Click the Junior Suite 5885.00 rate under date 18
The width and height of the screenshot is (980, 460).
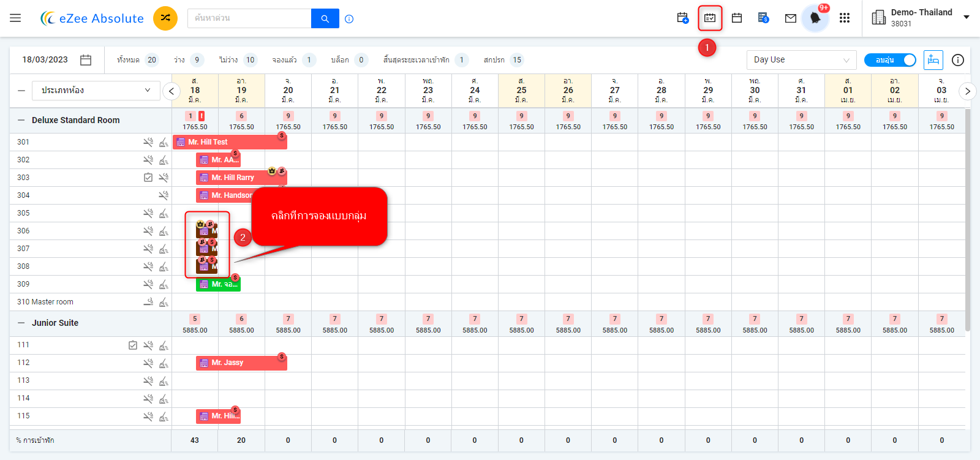[x=195, y=330]
